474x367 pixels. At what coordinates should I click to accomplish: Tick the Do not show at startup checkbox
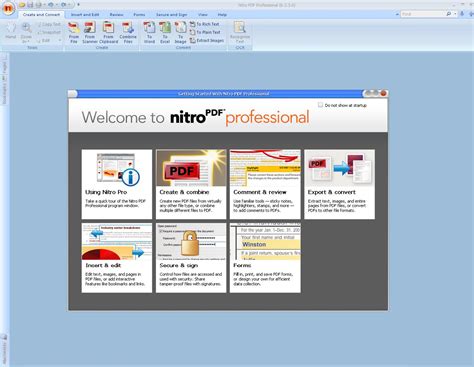tap(320, 105)
